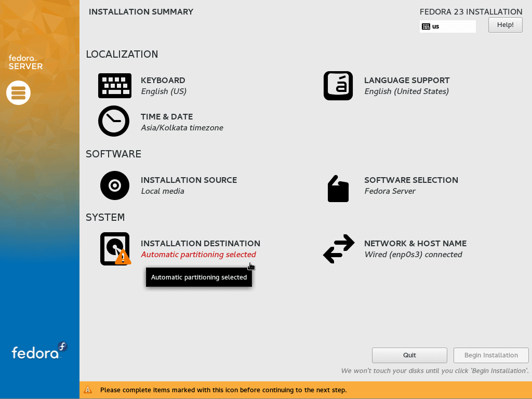Open Installation Destination hard drive icon
The image size is (532, 399).
pos(115,249)
